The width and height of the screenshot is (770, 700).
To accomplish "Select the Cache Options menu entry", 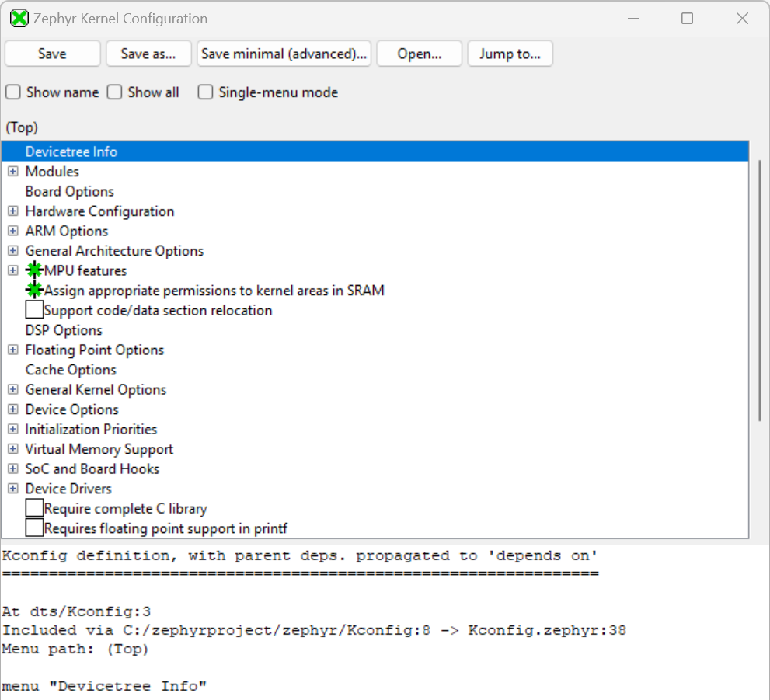I will (71, 371).
